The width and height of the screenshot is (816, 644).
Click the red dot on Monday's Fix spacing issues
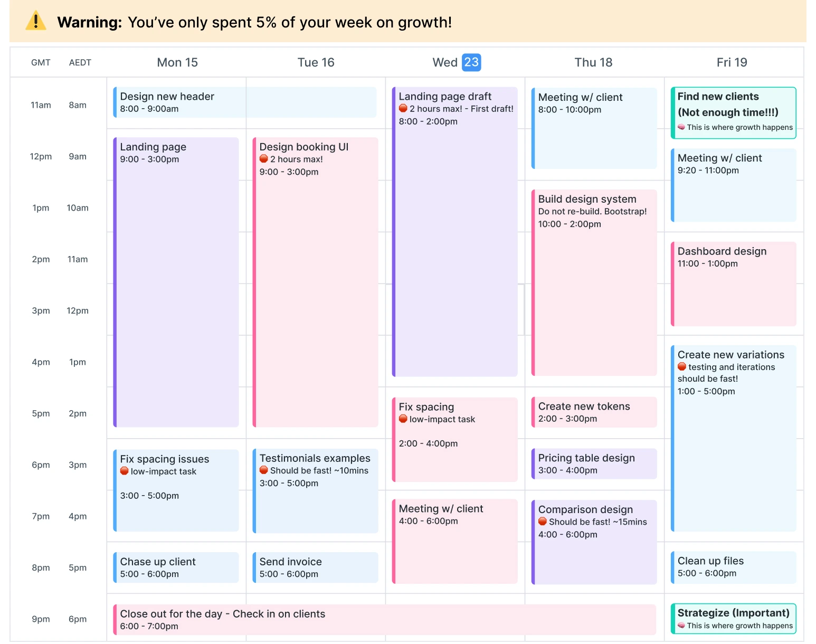click(x=125, y=471)
